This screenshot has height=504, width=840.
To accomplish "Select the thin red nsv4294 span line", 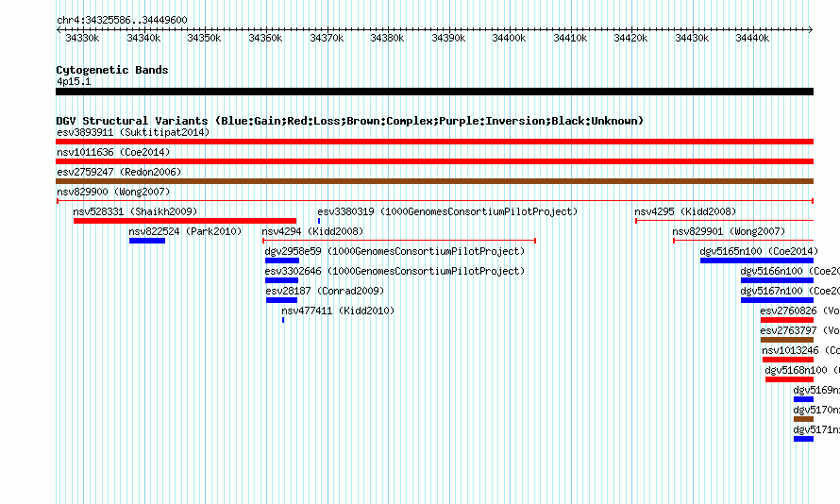I will click(x=399, y=241).
